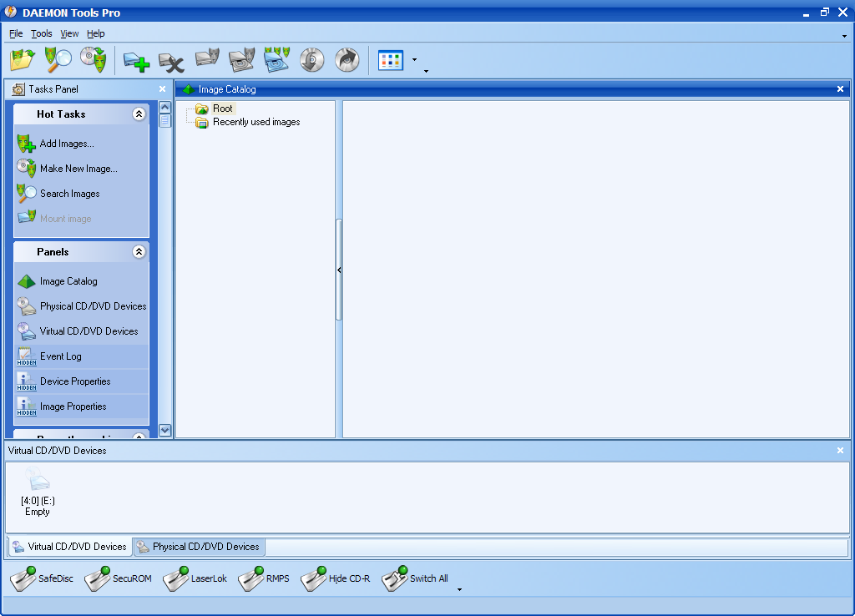Click the Make New Image disc toolbar icon
The image size is (855, 616).
click(94, 60)
